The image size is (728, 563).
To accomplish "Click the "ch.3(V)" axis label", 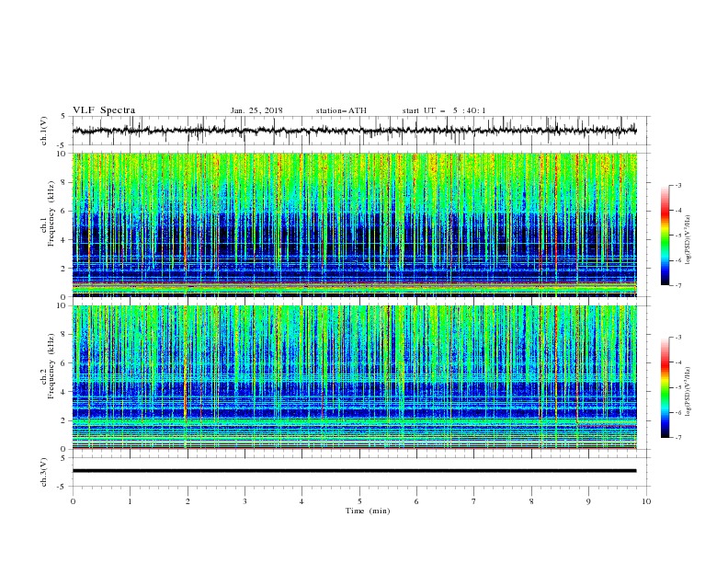I will 44,472.
